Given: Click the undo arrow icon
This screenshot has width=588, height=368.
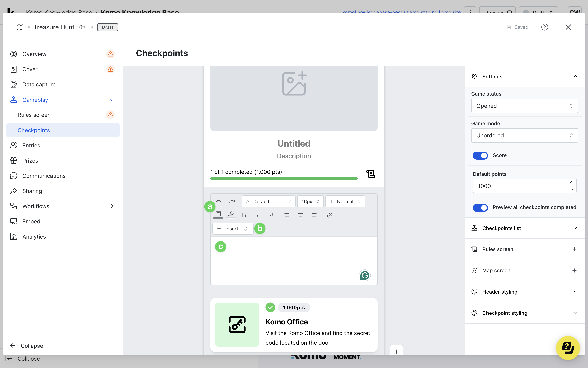Looking at the screenshot, I should [219, 202].
